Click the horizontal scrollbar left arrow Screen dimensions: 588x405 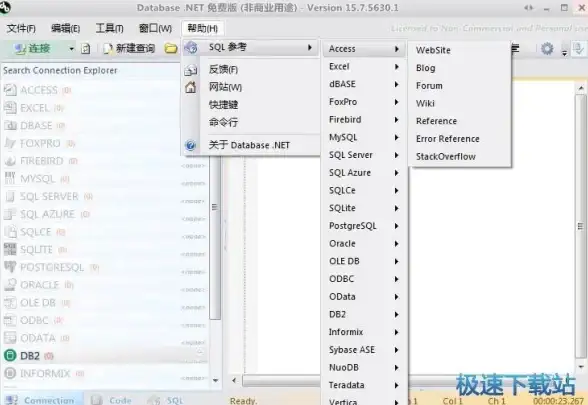click(x=234, y=381)
